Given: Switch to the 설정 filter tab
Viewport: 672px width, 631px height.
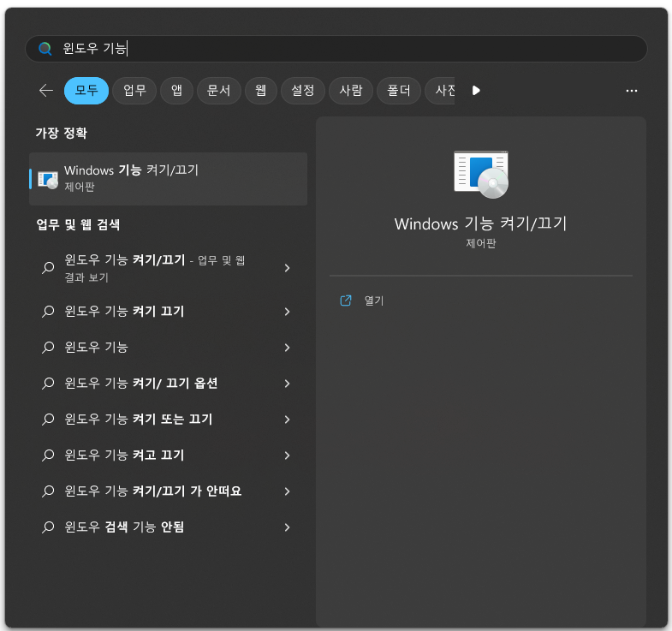Looking at the screenshot, I should click(302, 91).
